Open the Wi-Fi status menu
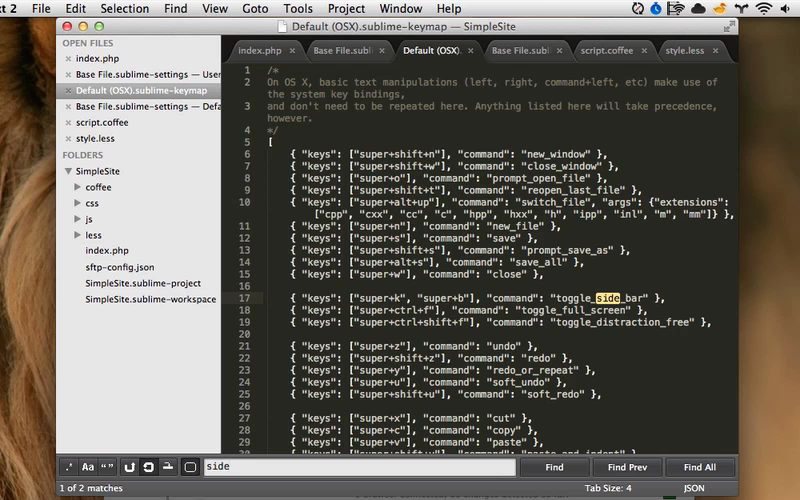Screen dimensions: 800x500 tap(764, 8)
